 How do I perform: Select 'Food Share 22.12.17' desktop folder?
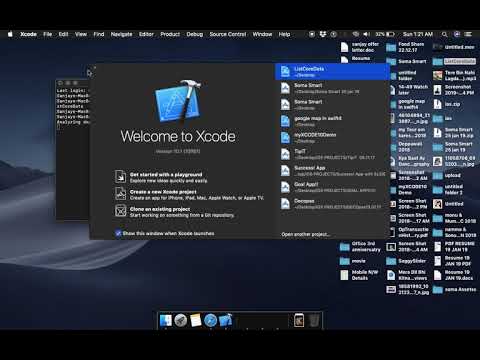pyautogui.click(x=406, y=47)
